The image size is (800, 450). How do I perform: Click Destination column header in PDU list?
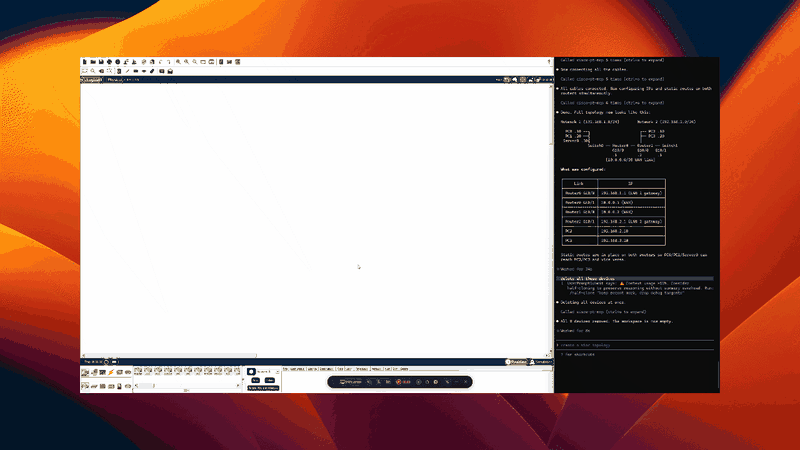327,368
